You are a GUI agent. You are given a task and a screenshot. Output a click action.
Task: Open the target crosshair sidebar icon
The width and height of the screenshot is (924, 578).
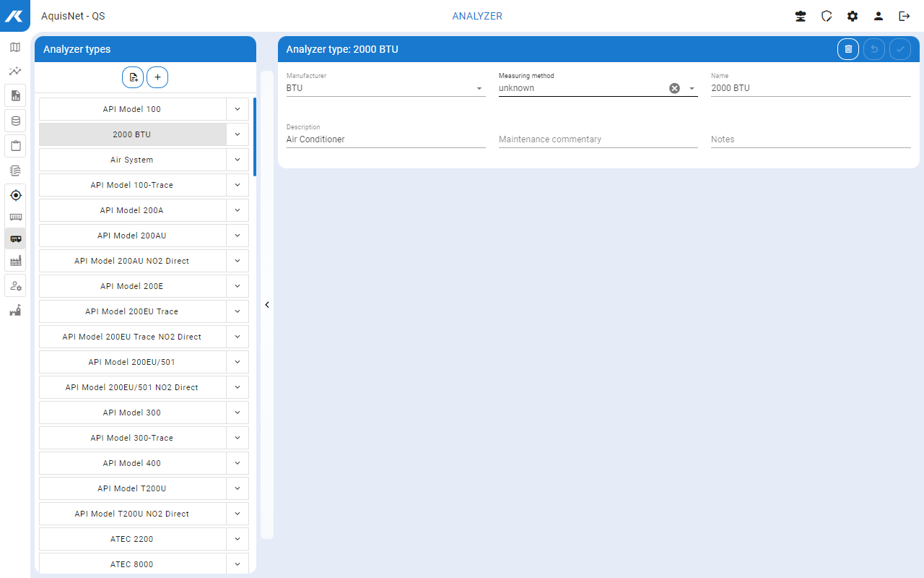point(15,195)
